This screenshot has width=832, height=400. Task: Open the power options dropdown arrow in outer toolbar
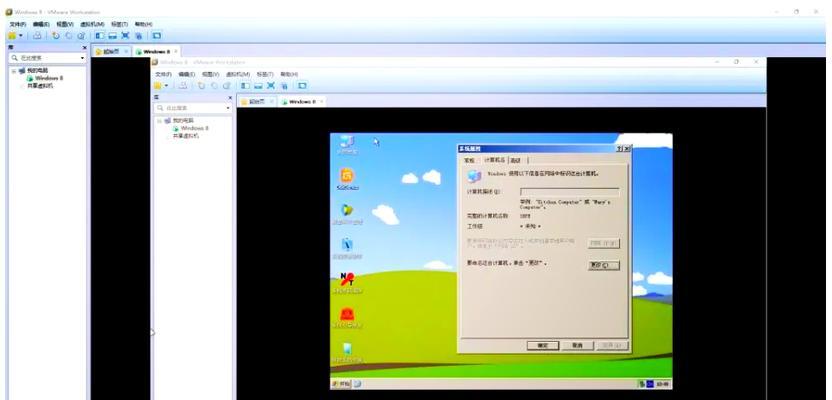[x=21, y=36]
